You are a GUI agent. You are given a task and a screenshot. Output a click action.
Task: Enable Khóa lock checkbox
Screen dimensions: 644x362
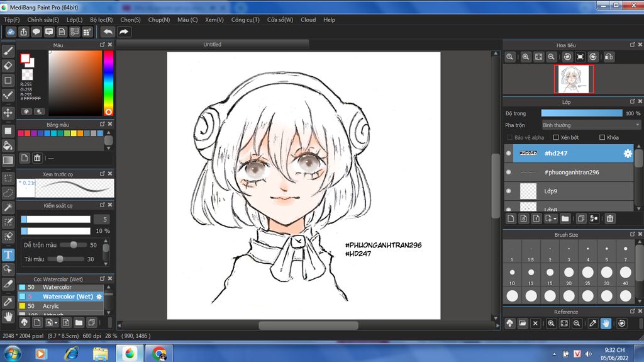pyautogui.click(x=602, y=137)
